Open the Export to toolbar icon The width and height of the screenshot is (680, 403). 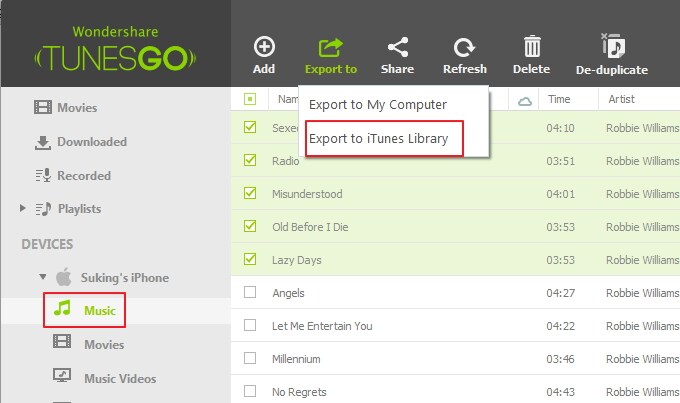(330, 48)
